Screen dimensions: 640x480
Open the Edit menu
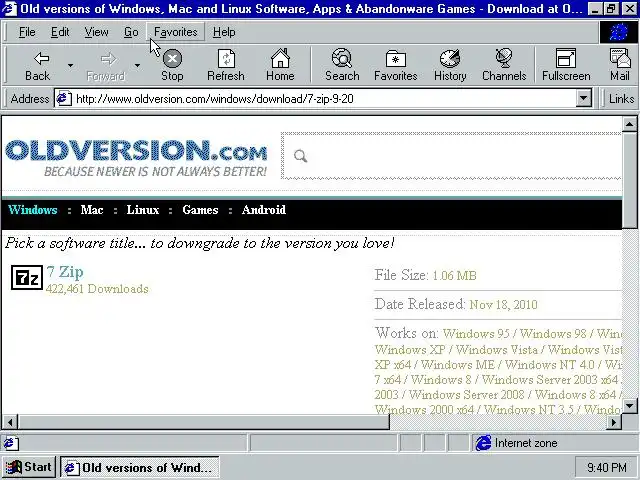tap(60, 32)
